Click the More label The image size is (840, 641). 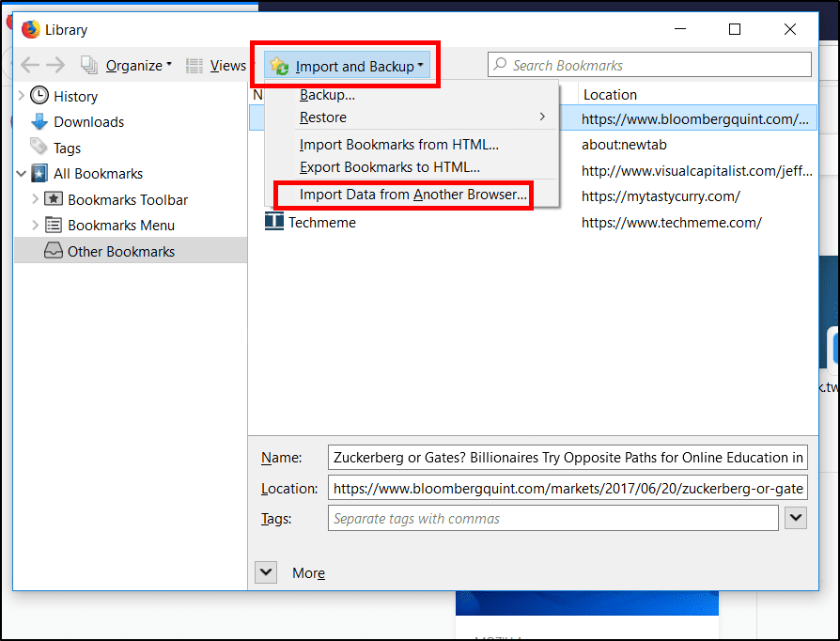pos(308,573)
